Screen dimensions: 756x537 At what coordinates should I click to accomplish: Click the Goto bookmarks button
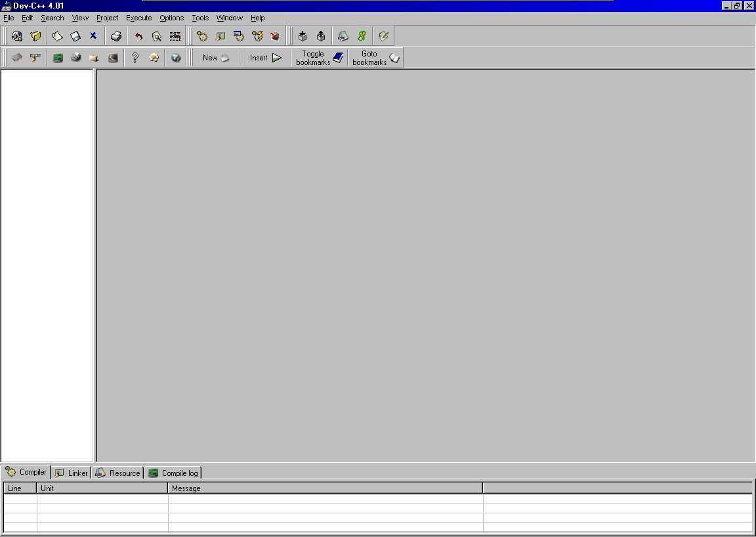tap(376, 58)
